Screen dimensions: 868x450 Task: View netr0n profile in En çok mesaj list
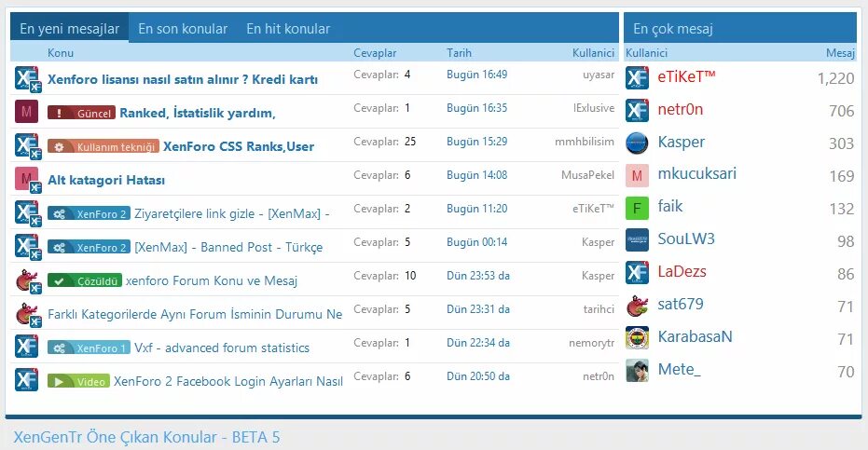(681, 109)
